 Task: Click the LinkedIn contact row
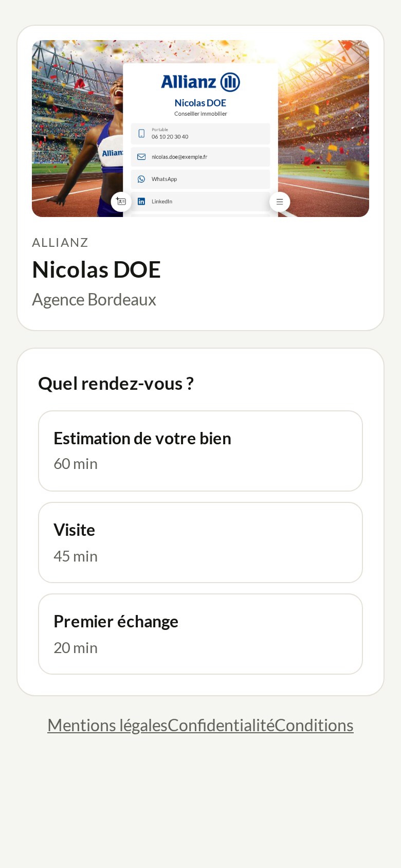point(200,202)
